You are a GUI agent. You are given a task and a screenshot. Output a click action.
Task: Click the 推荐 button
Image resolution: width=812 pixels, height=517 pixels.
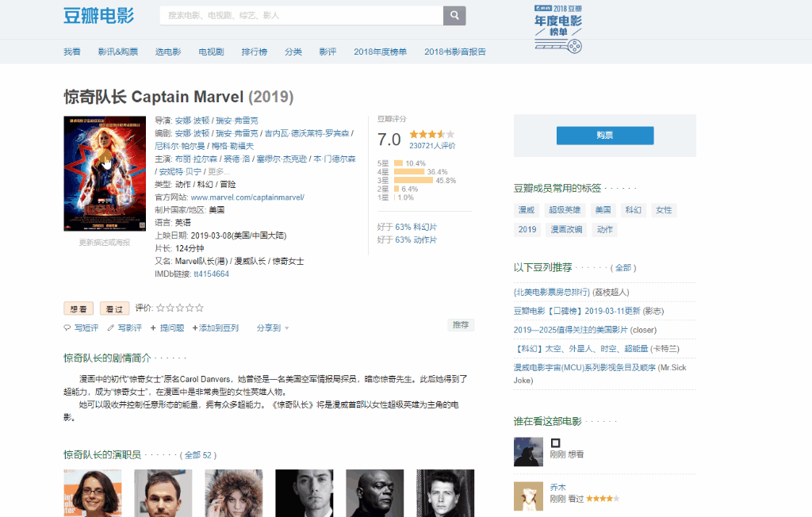(461, 325)
